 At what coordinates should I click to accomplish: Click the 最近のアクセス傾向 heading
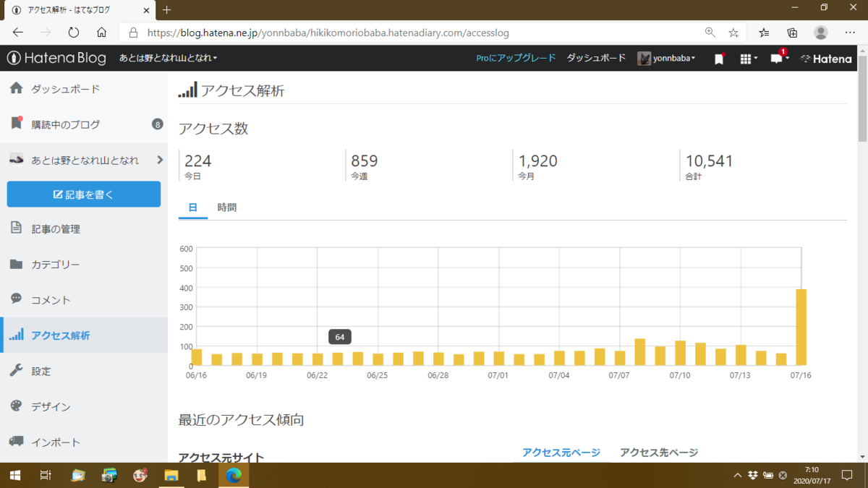241,419
